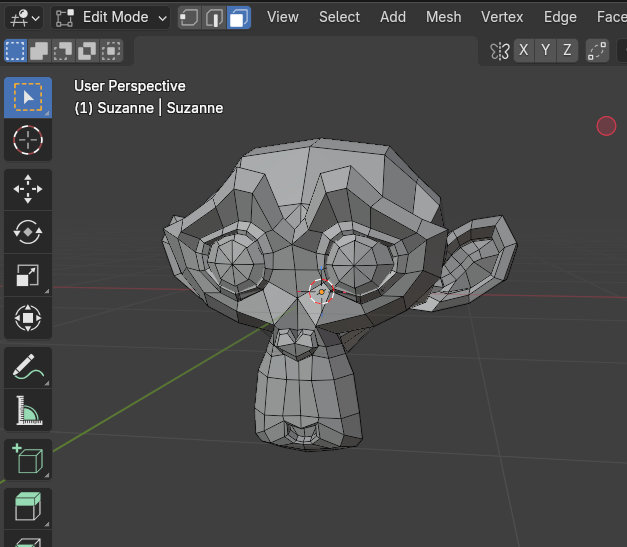The width and height of the screenshot is (627, 547).
Task: Toggle X axis mirror
Action: click(523, 50)
